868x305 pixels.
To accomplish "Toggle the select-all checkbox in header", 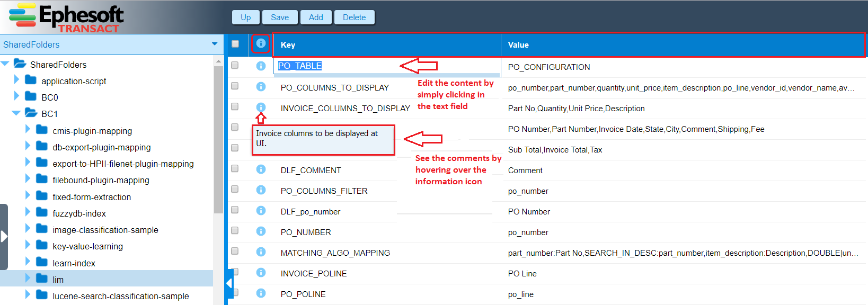I will tap(235, 44).
